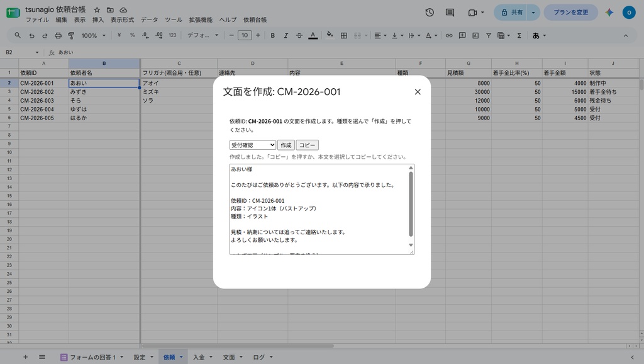Open the text color picker
Viewport: 644px width, 364px height.
(x=313, y=36)
